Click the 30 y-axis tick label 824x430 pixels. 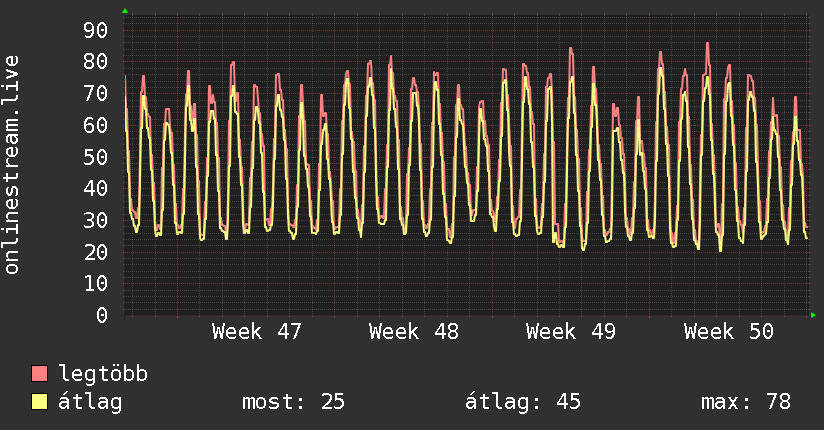click(x=96, y=220)
